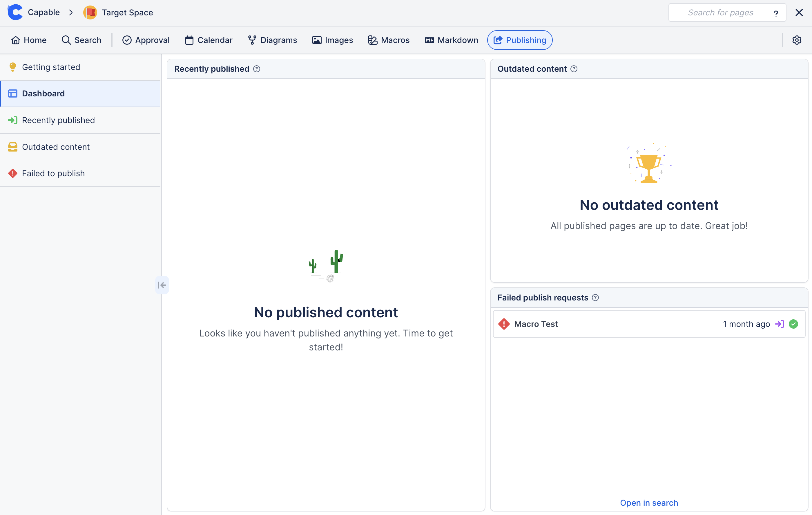Open the settings gear icon
Image resolution: width=812 pixels, height=515 pixels.
click(797, 40)
